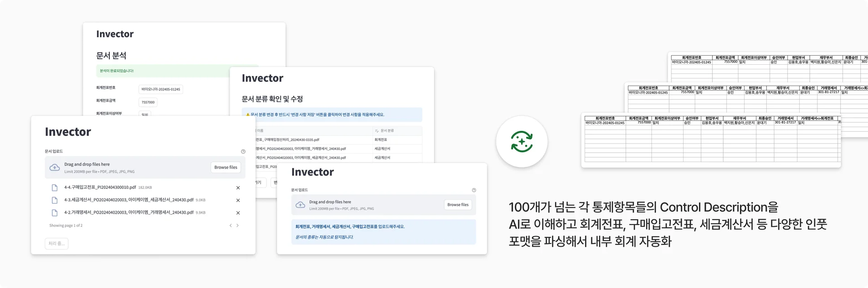
Task: Open the help icon next to 문서 업로드
Action: click(243, 152)
